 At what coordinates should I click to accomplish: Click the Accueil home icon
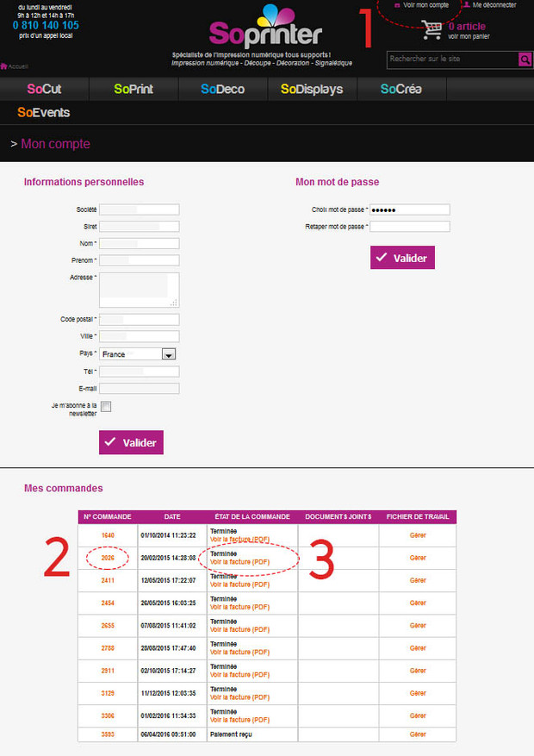tap(3, 66)
